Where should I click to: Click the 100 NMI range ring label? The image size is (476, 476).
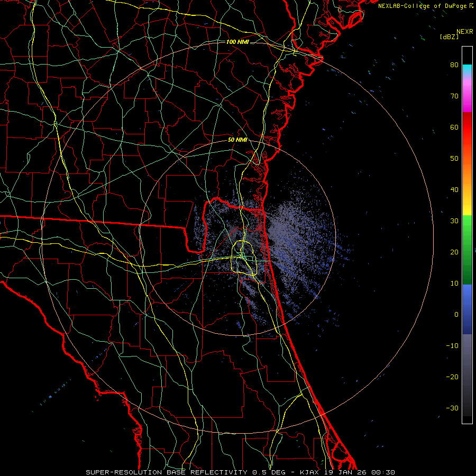237,42
